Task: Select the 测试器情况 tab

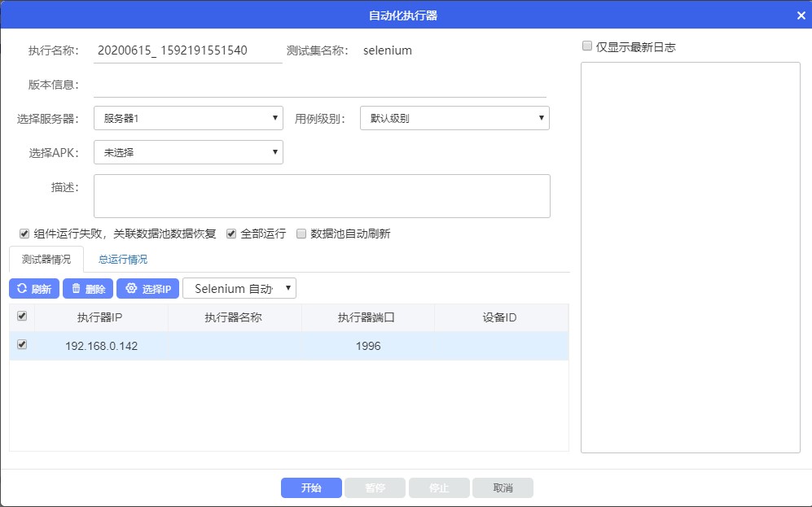Action: [x=46, y=260]
